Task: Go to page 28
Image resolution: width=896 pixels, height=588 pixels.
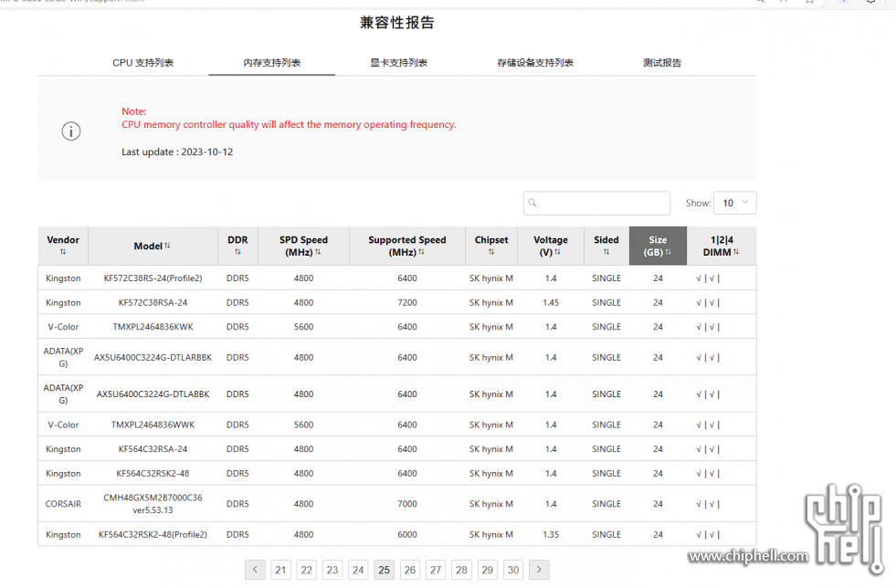Action: (x=462, y=570)
